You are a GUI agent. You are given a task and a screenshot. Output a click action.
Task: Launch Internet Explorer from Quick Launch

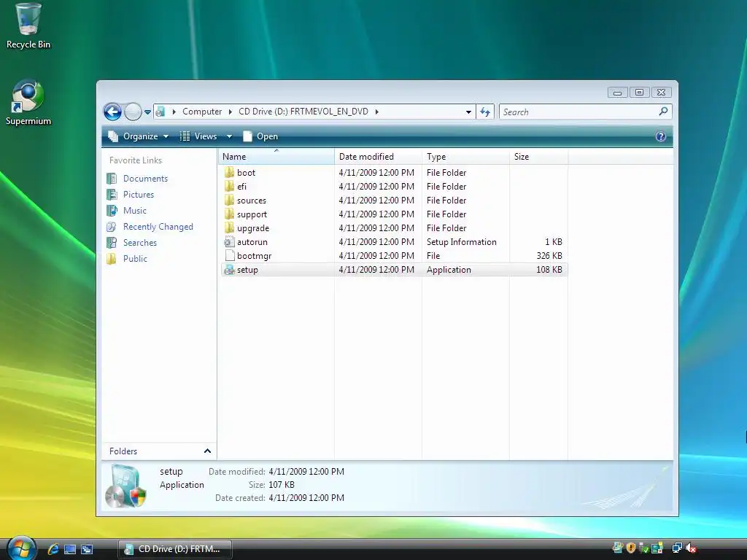click(x=53, y=549)
